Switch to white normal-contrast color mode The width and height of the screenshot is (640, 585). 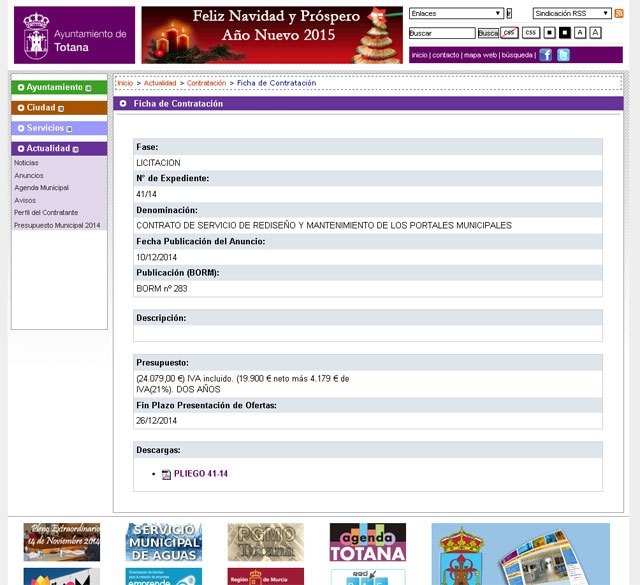549,33
